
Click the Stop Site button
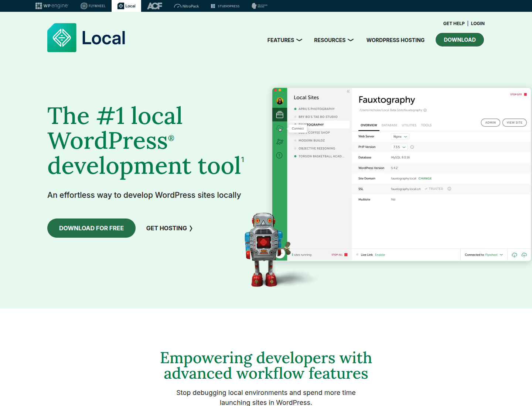tap(518, 94)
